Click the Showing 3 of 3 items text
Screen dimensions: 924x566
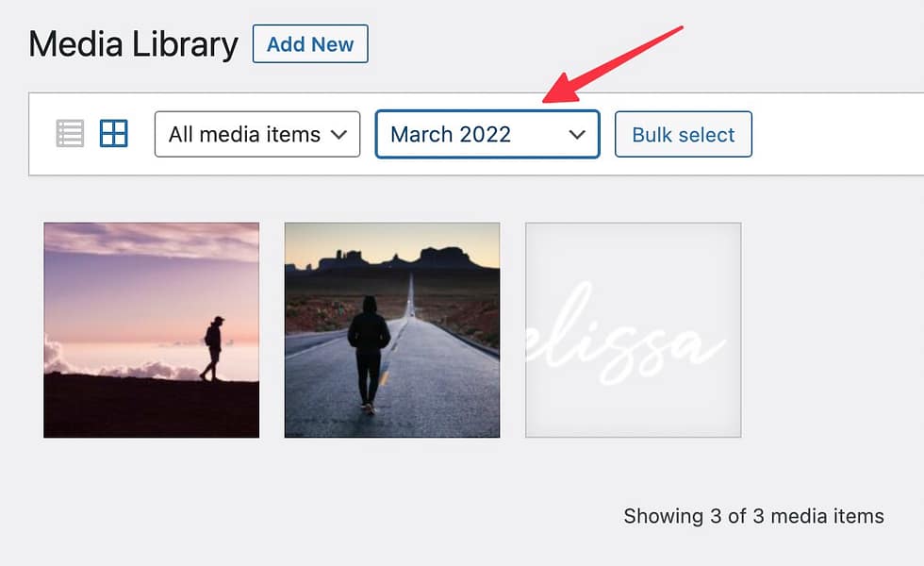(x=752, y=516)
